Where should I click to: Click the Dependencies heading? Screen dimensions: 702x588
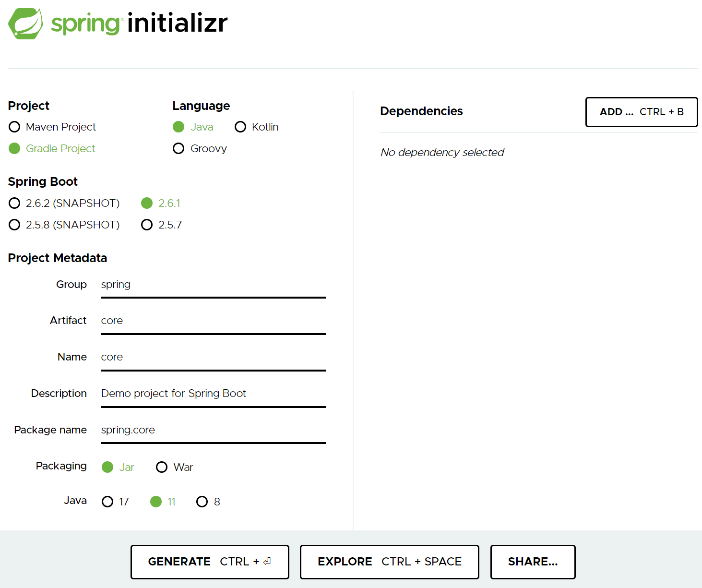(x=421, y=111)
